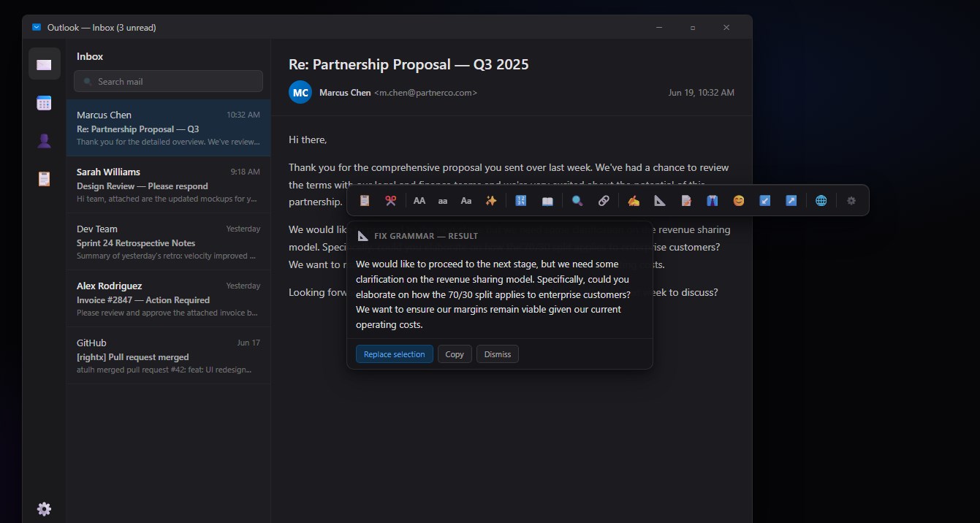Open the Mail view in Outlook sidebar

pos(44,64)
